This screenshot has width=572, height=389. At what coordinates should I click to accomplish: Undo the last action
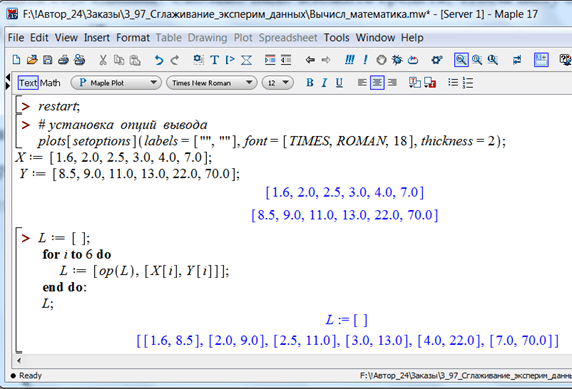158,59
